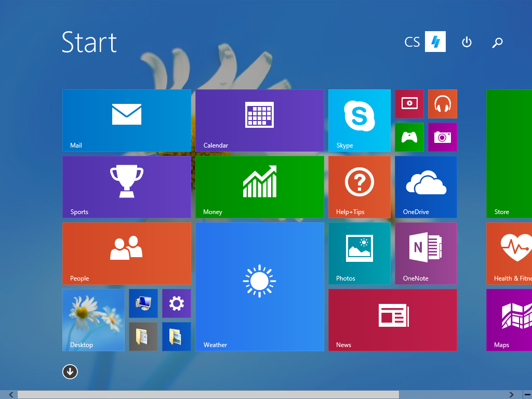This screenshot has height=399, width=532.
Task: Launch the Calendar app
Action: [259, 120]
